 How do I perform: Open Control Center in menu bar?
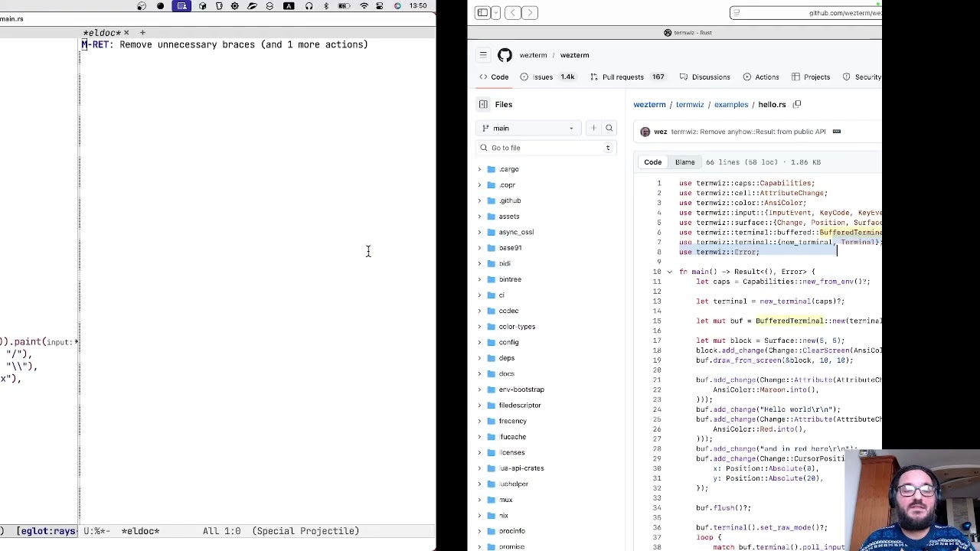pyautogui.click(x=381, y=6)
